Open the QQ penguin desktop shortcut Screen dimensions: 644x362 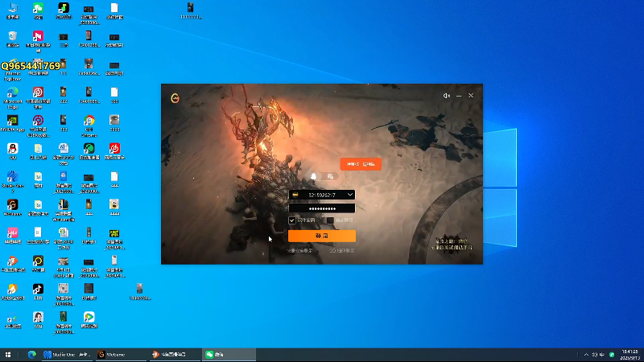point(13,151)
